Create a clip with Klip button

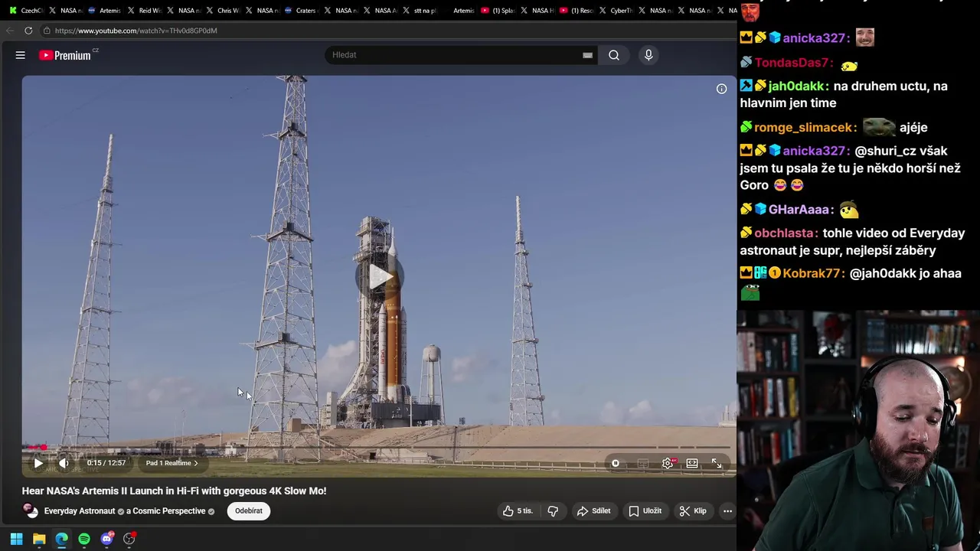tap(693, 511)
